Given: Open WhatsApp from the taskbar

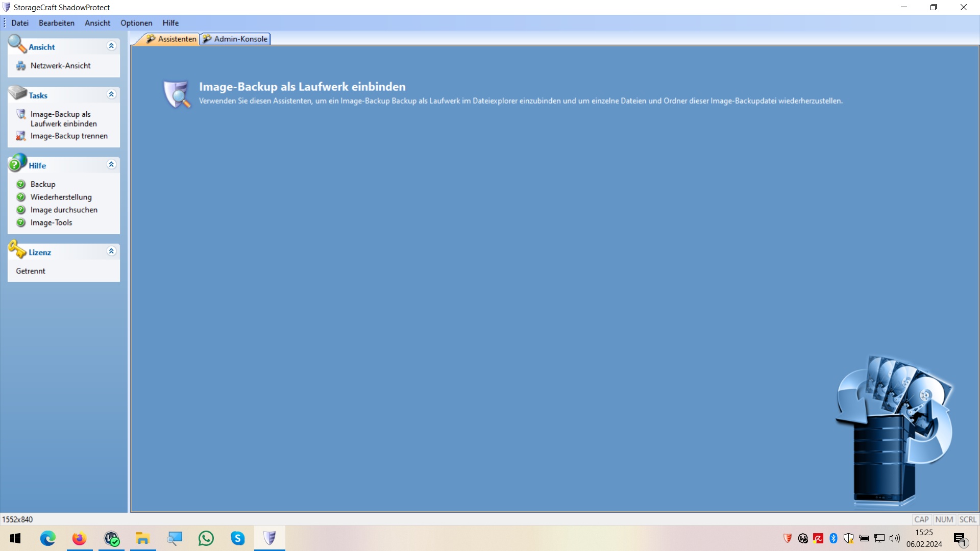Looking at the screenshot, I should point(206,538).
